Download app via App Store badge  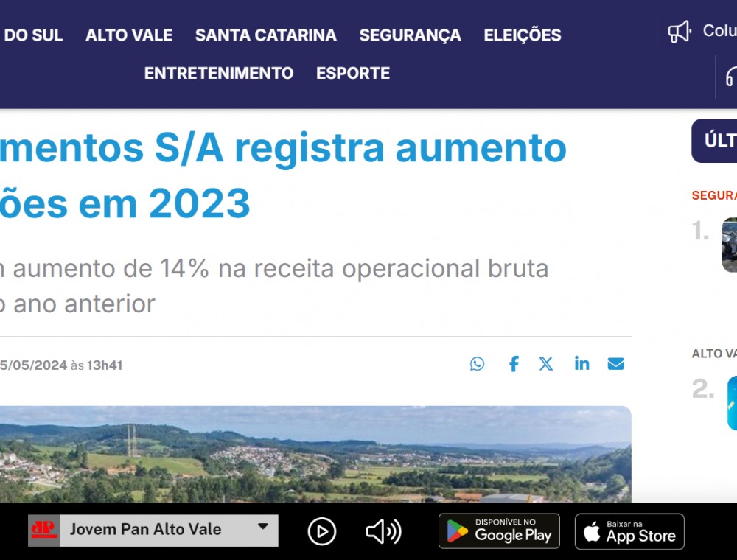point(629,531)
